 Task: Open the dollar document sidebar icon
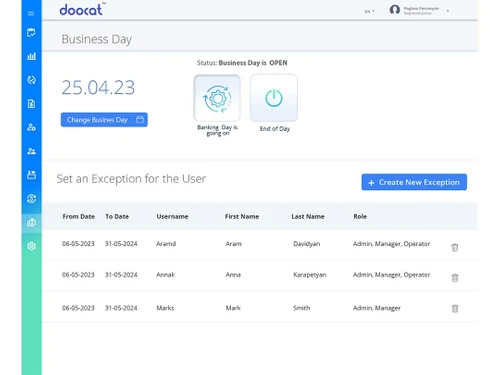pos(31,104)
